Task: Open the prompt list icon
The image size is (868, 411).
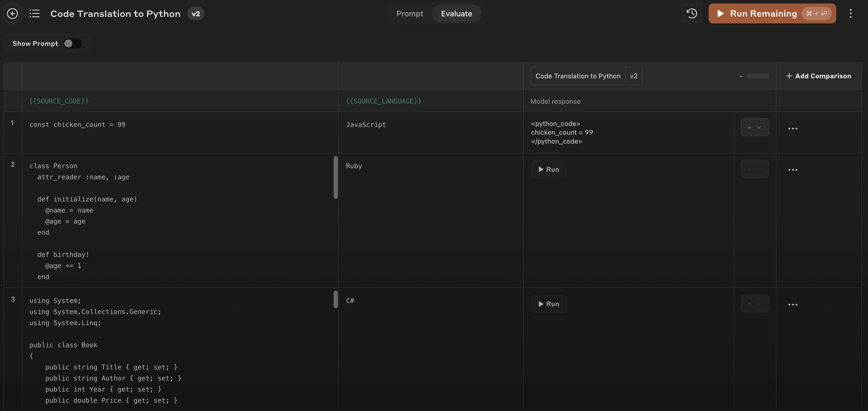Action: (34, 13)
